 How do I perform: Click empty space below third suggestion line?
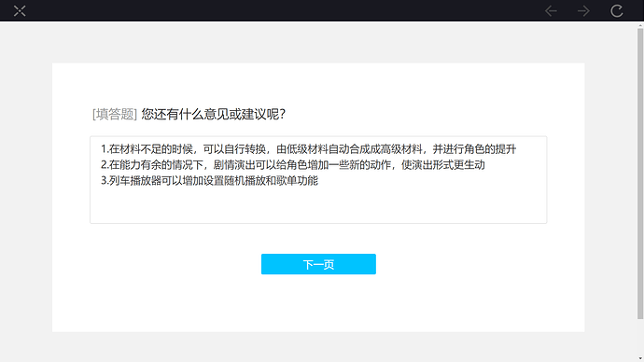coord(318,205)
